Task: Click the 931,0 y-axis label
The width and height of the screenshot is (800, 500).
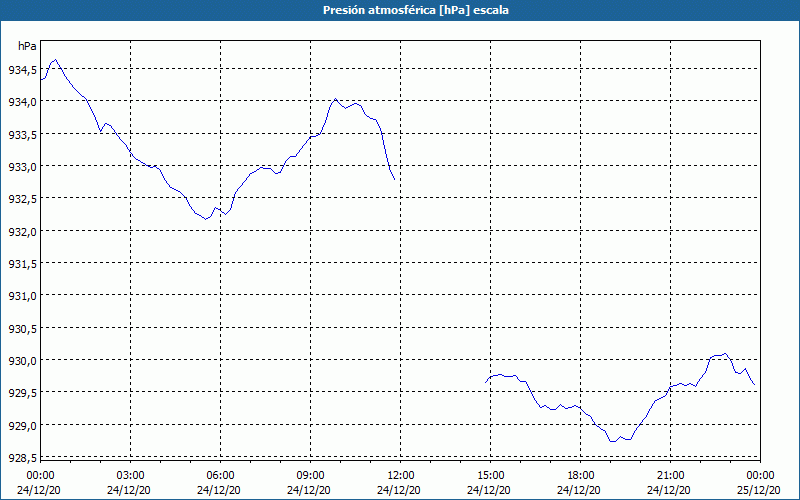Action: point(22,296)
